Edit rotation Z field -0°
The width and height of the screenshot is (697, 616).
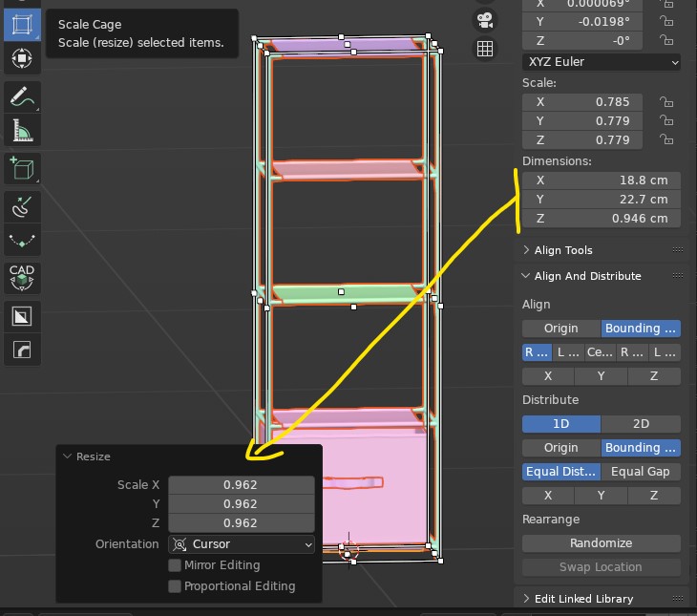click(582, 40)
